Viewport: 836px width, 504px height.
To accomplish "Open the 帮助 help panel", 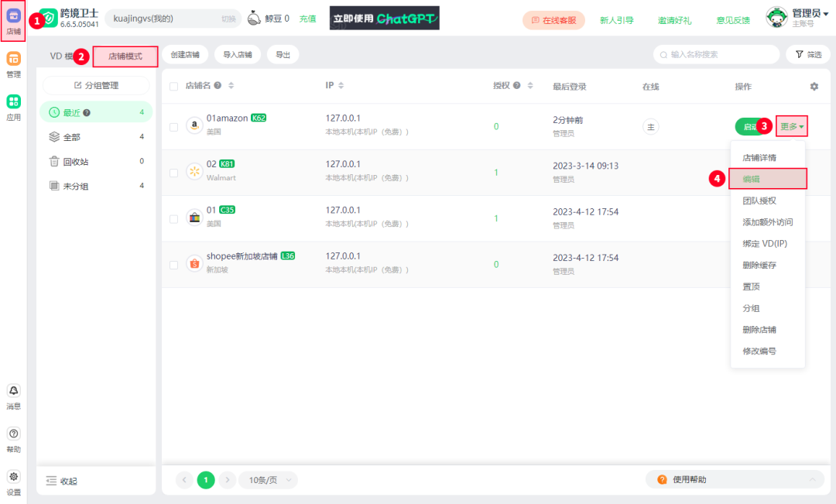I will click(x=13, y=441).
